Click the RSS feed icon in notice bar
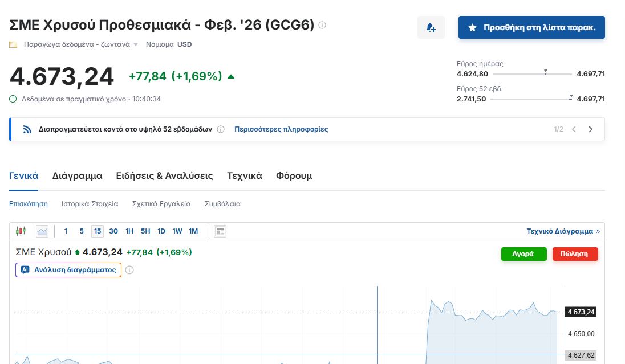The image size is (625, 364). (27, 129)
